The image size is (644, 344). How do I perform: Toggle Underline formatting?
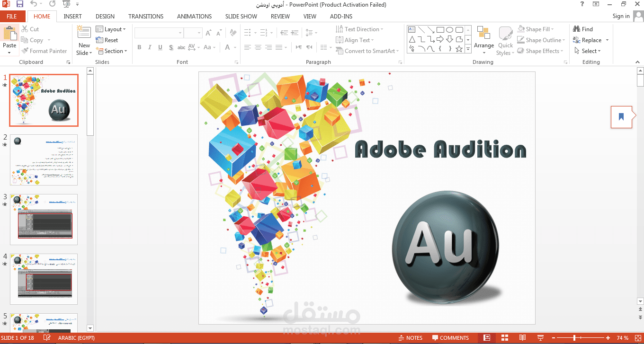pyautogui.click(x=160, y=47)
